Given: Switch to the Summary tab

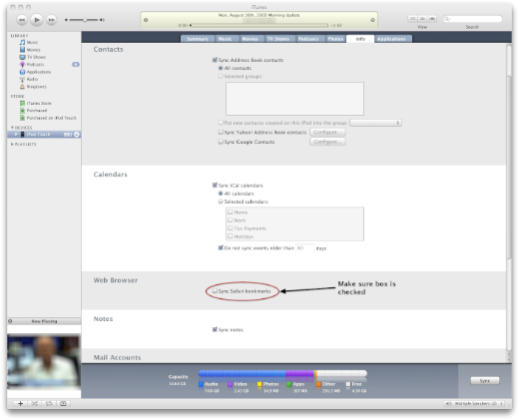Looking at the screenshot, I should (x=198, y=39).
